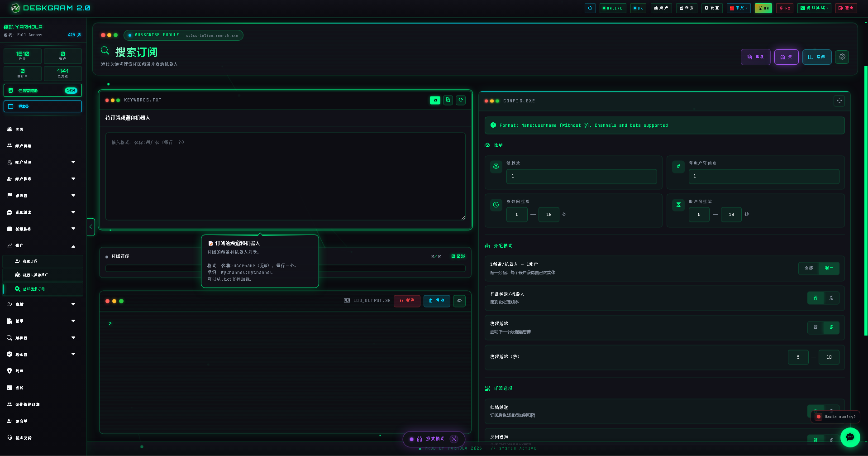Click the blue trash clear button in log panel
Screen dimensions: 868x456
tap(437, 301)
